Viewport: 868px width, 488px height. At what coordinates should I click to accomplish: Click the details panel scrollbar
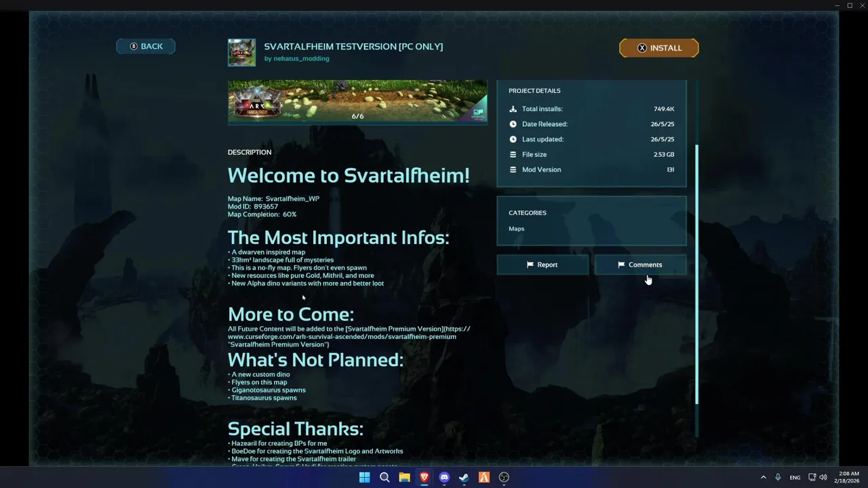[x=696, y=274]
